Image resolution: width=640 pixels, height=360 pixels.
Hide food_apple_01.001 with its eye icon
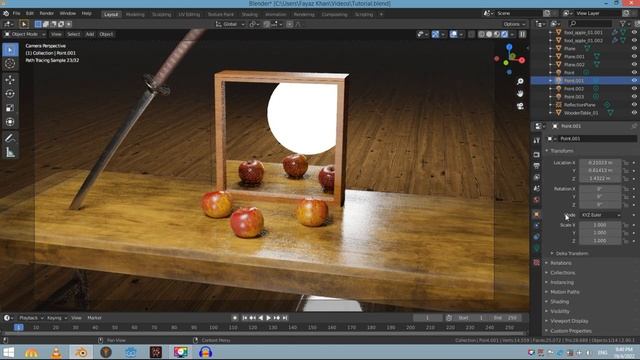click(634, 32)
